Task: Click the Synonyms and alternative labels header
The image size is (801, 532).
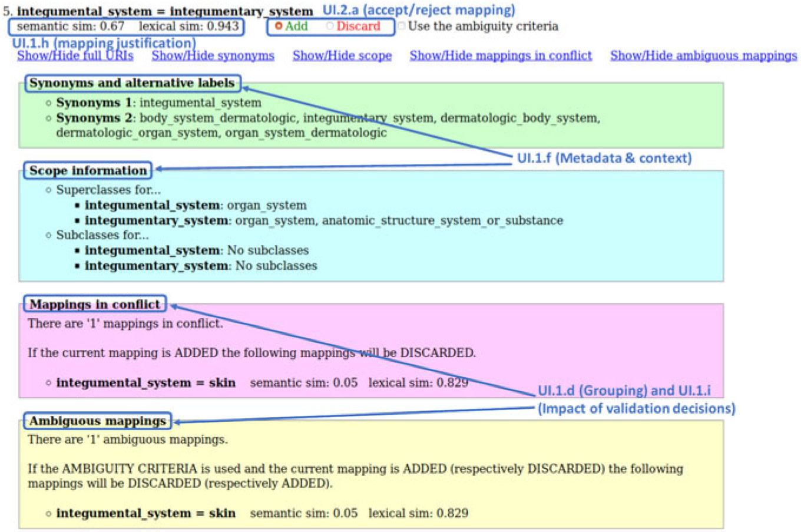Action: [132, 83]
